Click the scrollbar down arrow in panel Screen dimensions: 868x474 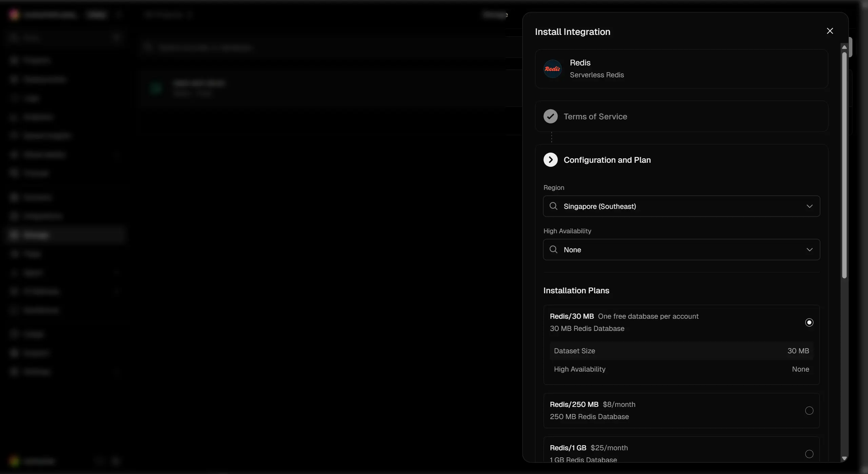click(x=844, y=458)
